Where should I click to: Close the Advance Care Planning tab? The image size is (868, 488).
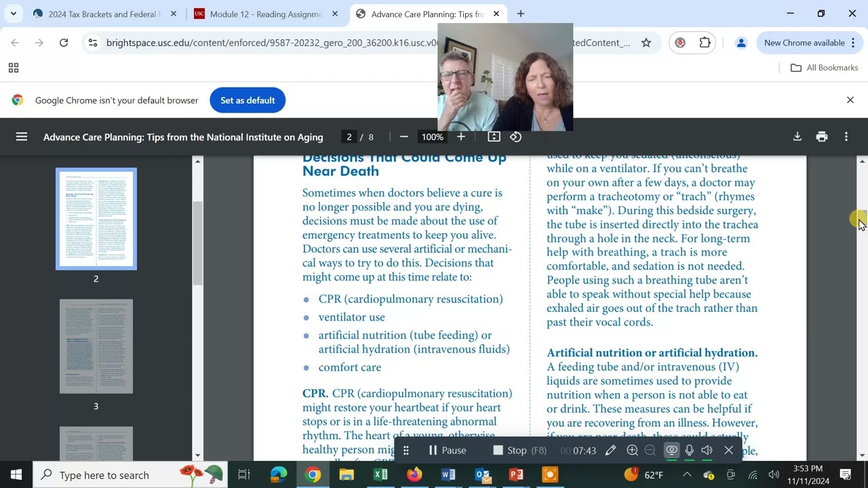(496, 14)
